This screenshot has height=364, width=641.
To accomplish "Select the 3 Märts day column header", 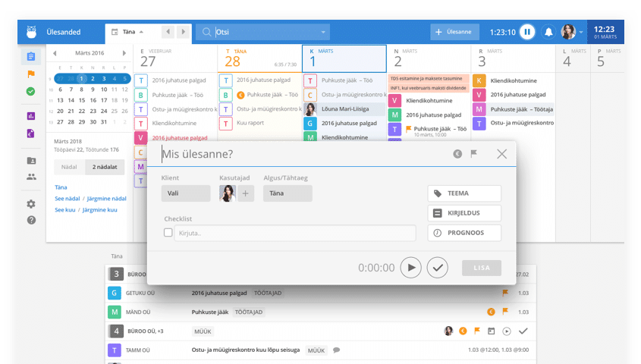I will point(513,58).
